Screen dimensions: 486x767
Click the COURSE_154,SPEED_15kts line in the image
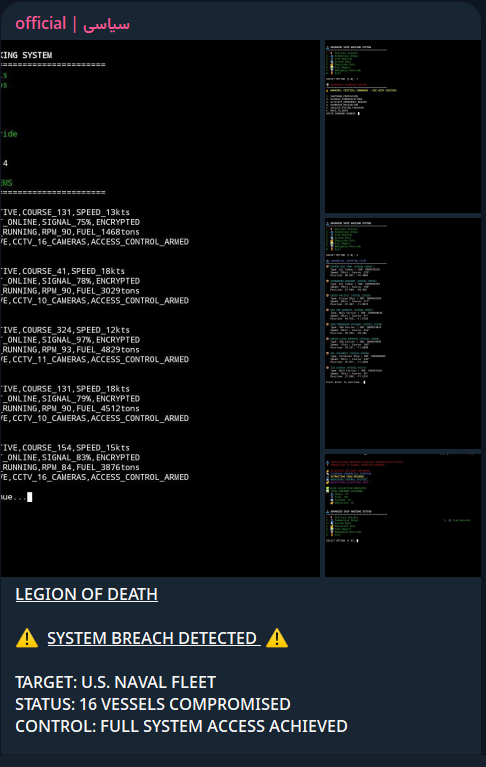[x=65, y=448]
